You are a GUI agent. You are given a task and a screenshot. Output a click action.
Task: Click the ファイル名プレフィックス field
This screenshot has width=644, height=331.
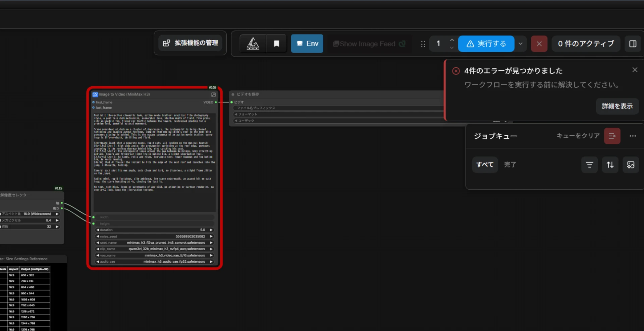click(x=338, y=108)
